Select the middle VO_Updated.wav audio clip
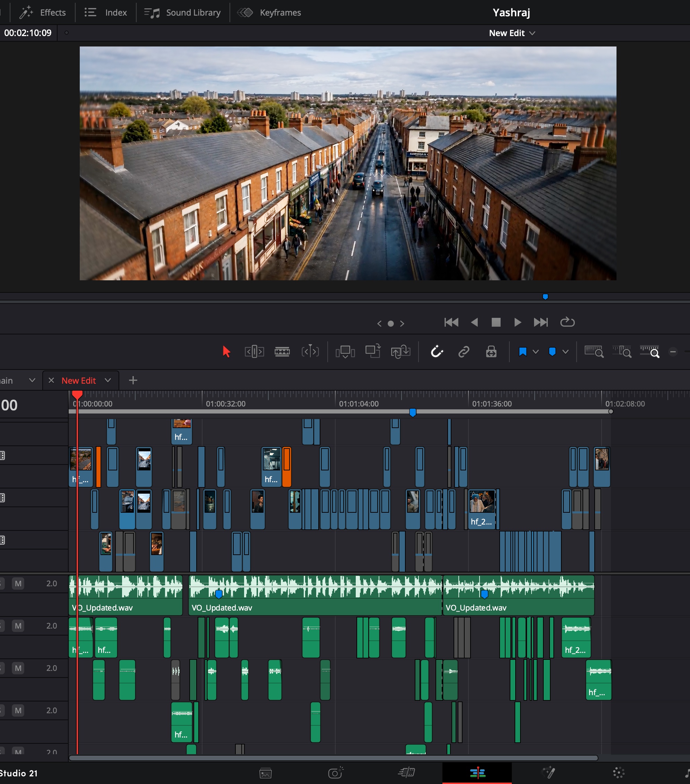 [x=316, y=595]
